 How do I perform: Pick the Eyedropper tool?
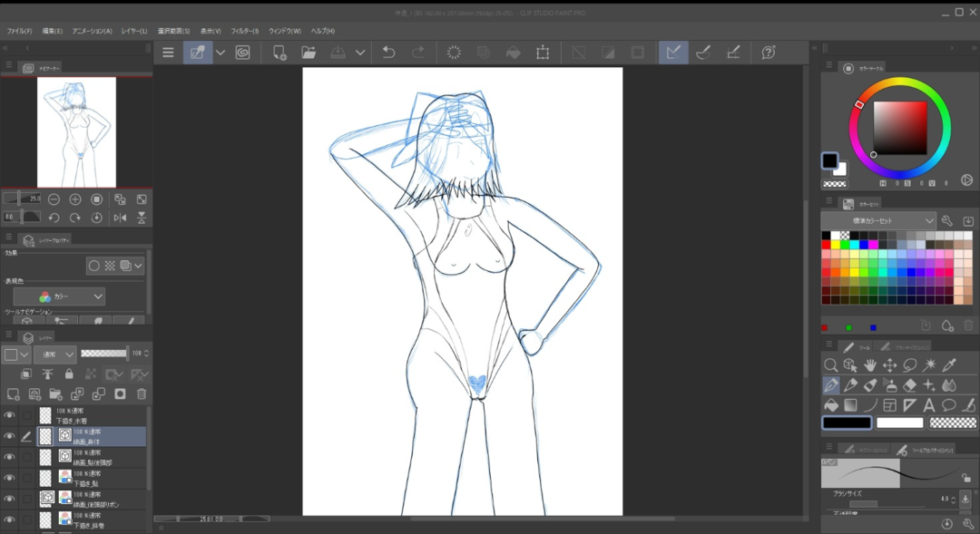[x=949, y=365]
